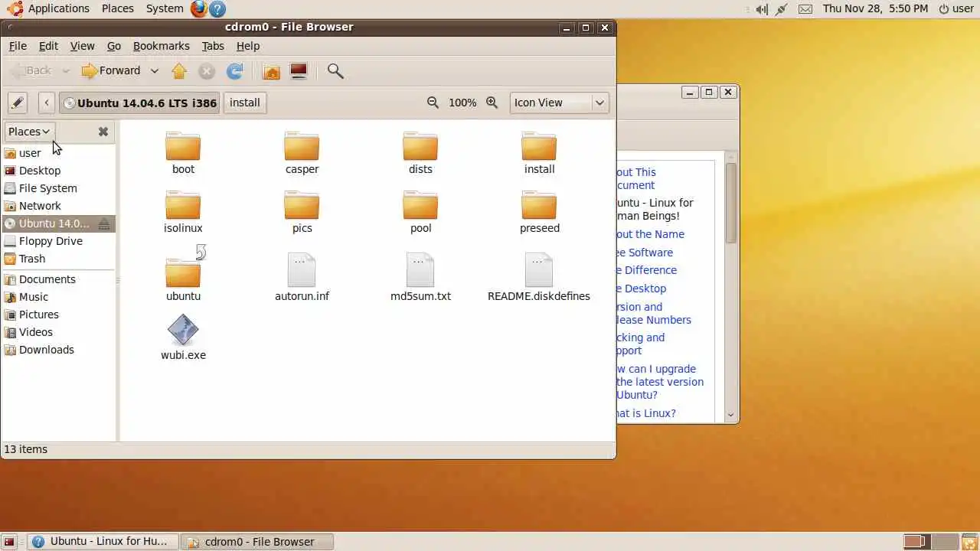The image size is (980, 551).
Task: Open the Forward history dropdown arrow
Action: click(154, 71)
